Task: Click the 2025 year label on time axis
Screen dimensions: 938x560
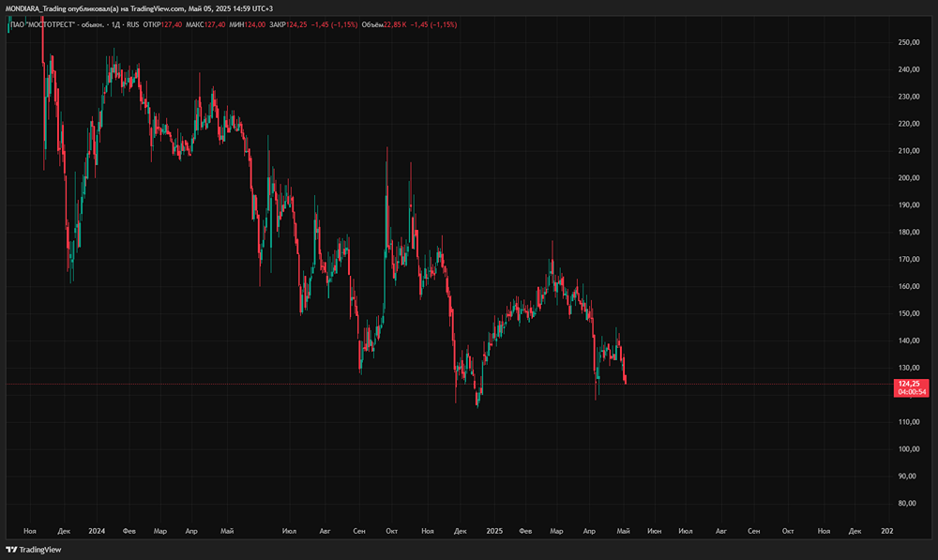Action: [494, 531]
